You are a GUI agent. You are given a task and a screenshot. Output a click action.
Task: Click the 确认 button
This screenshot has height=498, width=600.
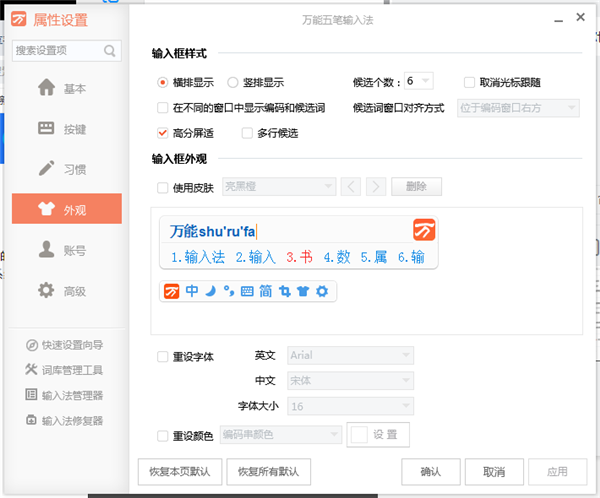point(431,472)
